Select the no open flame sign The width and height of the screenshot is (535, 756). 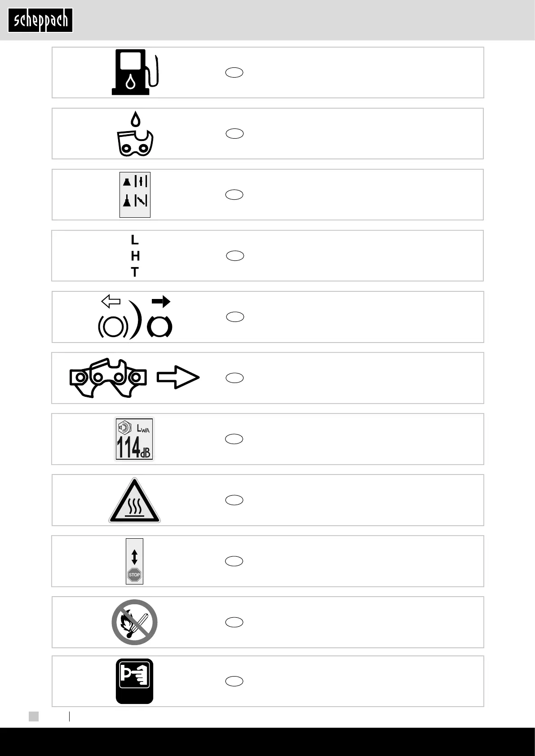[x=134, y=622]
